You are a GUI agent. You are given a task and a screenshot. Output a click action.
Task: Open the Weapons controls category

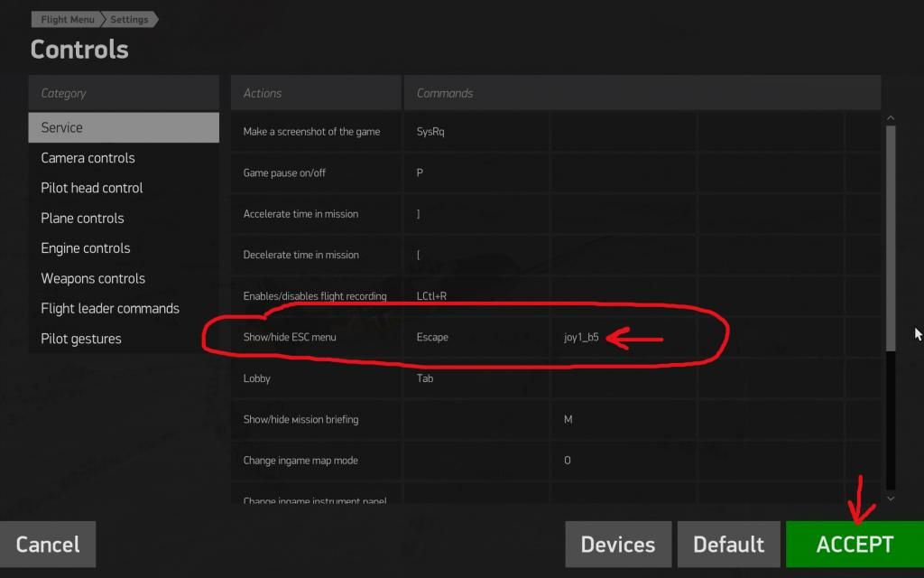pyautogui.click(x=93, y=278)
